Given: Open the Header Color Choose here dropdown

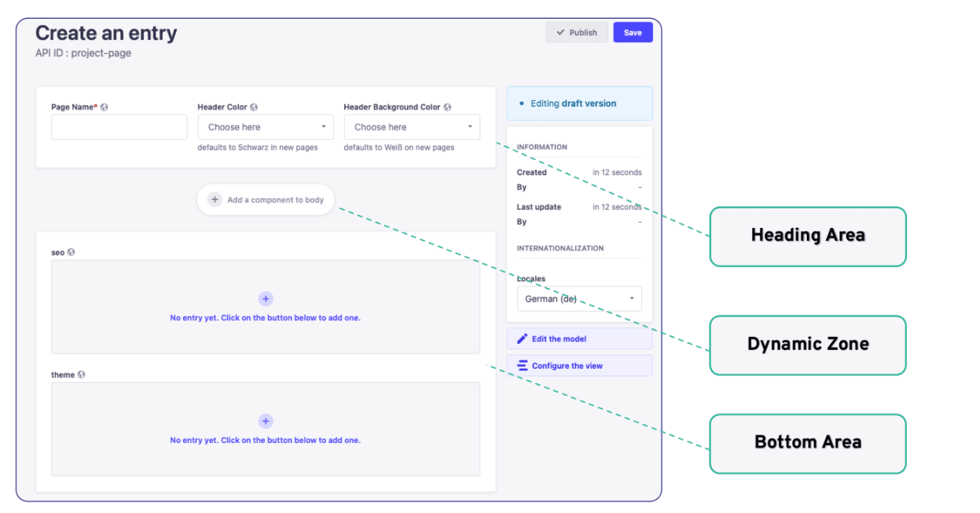Looking at the screenshot, I should pos(266,126).
